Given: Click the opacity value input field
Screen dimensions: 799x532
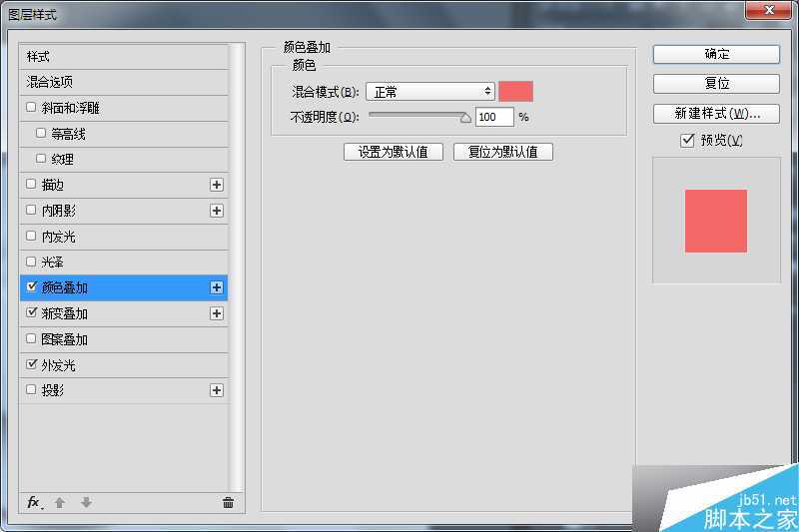Looking at the screenshot, I should (494, 117).
